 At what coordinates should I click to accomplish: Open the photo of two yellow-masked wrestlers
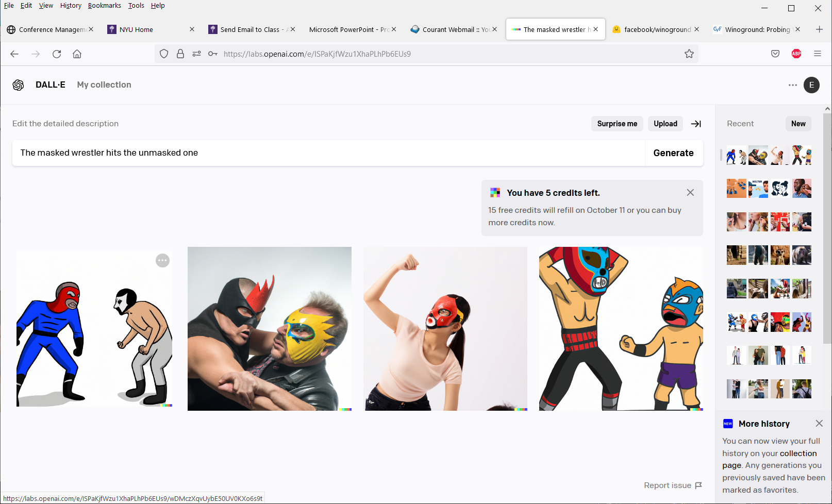tap(269, 329)
